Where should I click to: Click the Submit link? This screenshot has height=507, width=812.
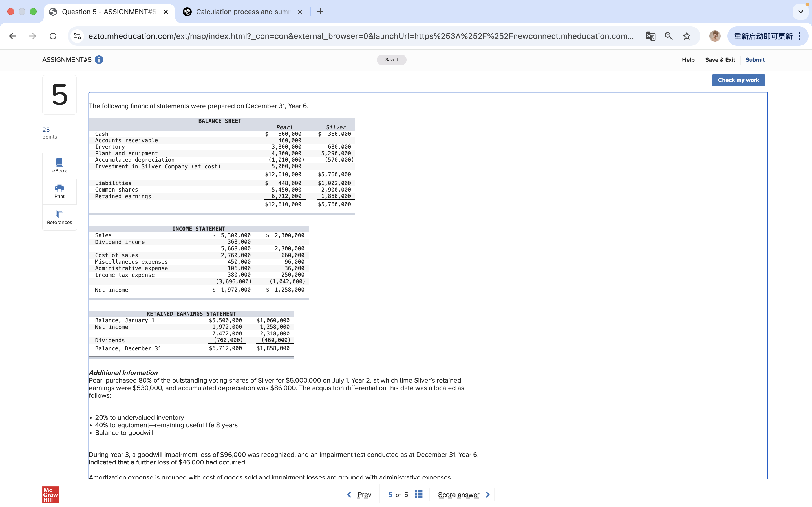pos(754,60)
